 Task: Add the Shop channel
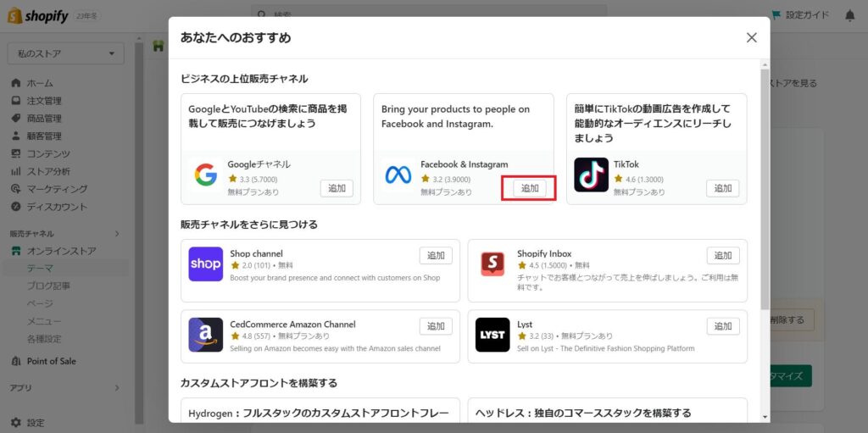pos(436,256)
